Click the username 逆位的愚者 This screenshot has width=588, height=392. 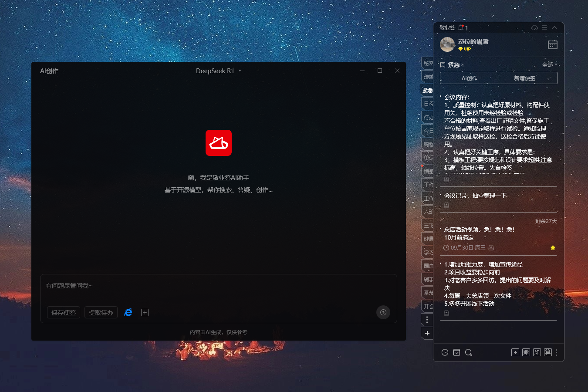[x=473, y=41]
